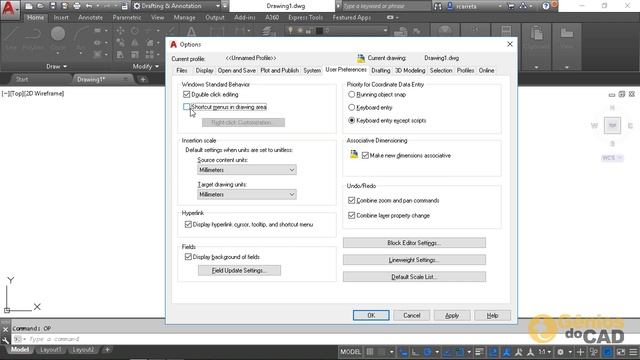Open the WCS dropdown under ViewCube
Screen dimensions: 640x360
612,158
